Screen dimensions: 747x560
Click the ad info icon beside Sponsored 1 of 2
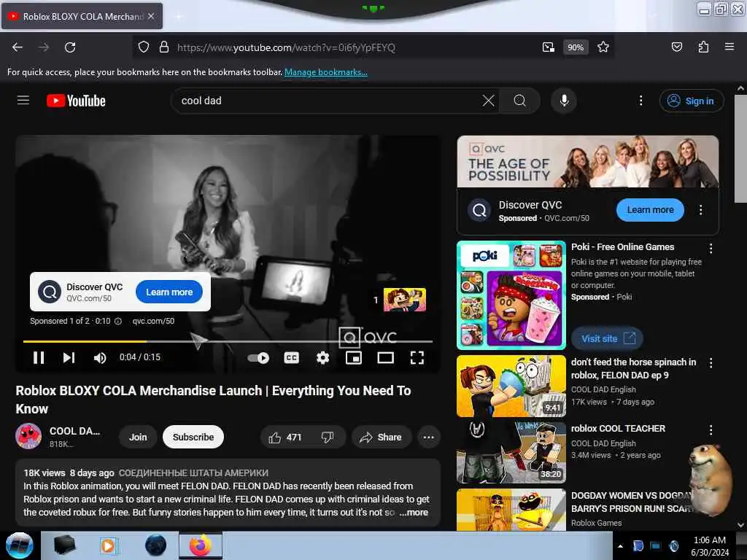pyautogui.click(x=118, y=322)
